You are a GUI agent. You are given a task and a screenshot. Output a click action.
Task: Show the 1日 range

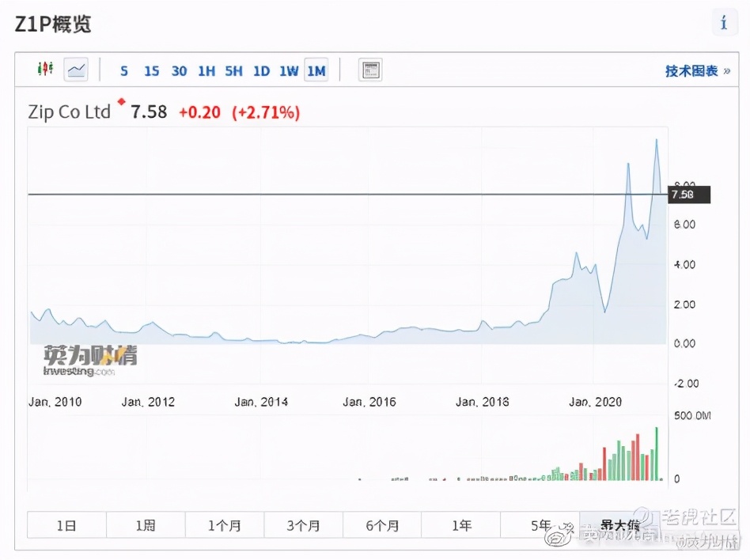click(x=66, y=525)
